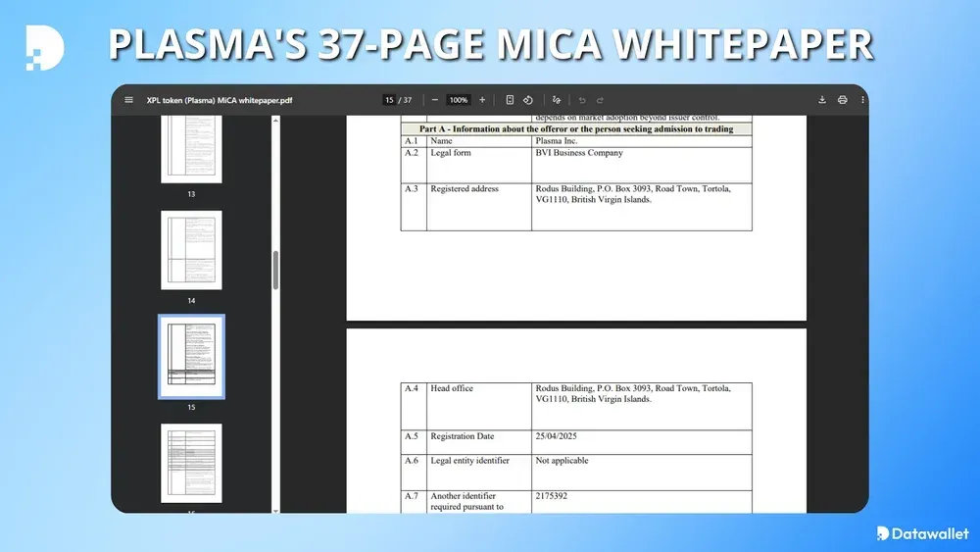This screenshot has height=552, width=980.
Task: Zoom in with the plus icon
Action: [482, 100]
